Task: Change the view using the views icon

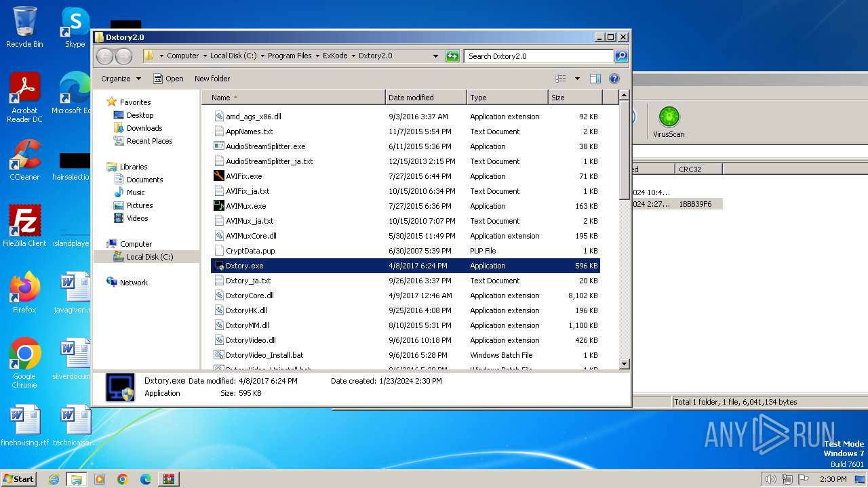Action: pyautogui.click(x=561, y=79)
